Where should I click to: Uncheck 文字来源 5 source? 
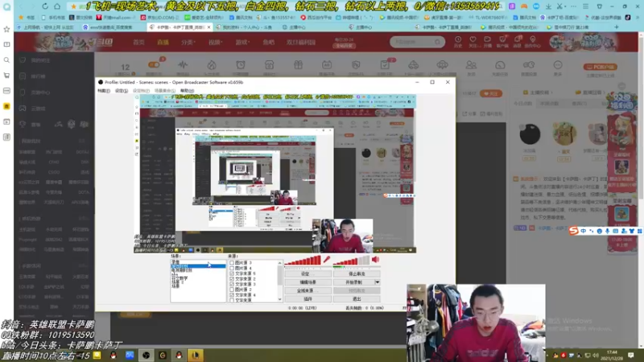point(232,274)
